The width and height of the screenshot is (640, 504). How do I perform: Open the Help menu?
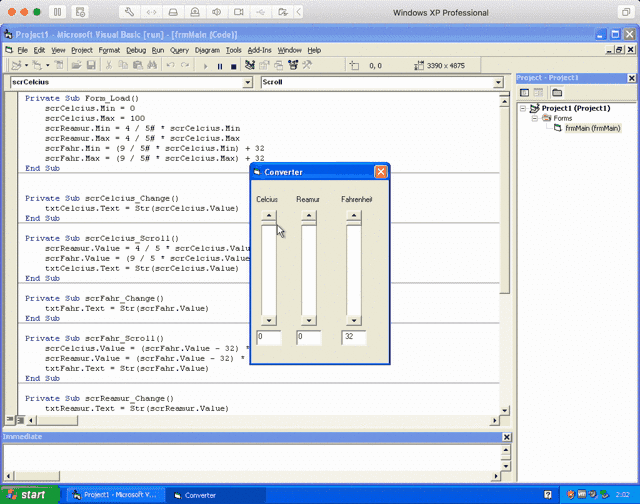[314, 50]
